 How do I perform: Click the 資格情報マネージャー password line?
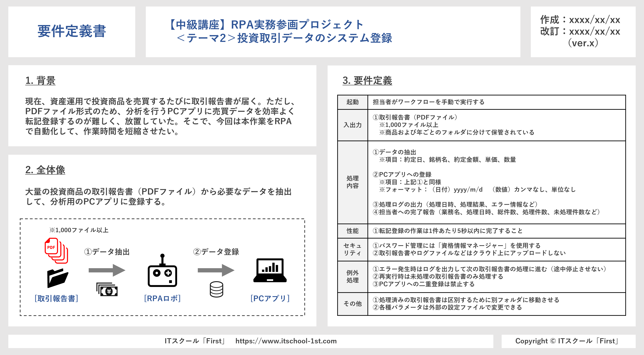[x=456, y=246]
